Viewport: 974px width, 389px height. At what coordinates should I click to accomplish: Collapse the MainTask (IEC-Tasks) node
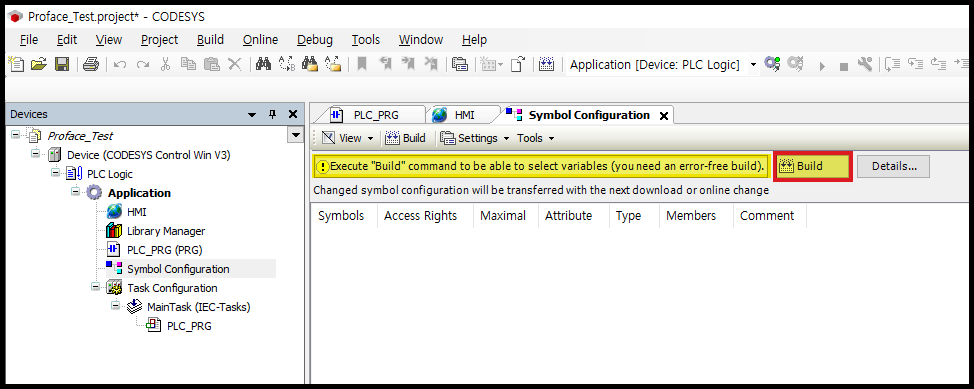[x=115, y=306]
